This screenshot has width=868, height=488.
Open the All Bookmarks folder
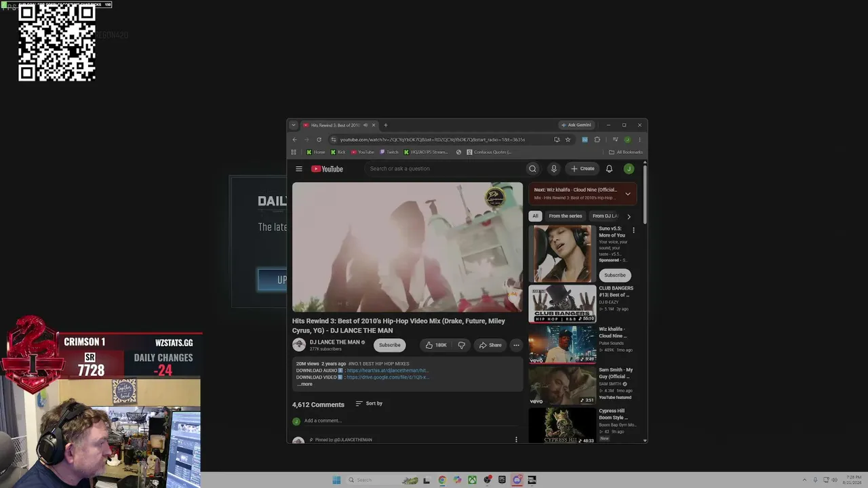[626, 152]
